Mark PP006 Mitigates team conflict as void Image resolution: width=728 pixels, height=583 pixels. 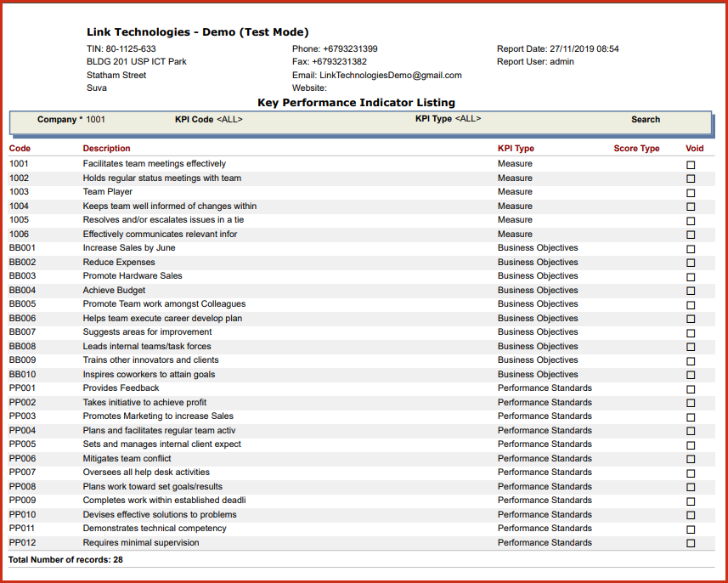pyautogui.click(x=691, y=459)
